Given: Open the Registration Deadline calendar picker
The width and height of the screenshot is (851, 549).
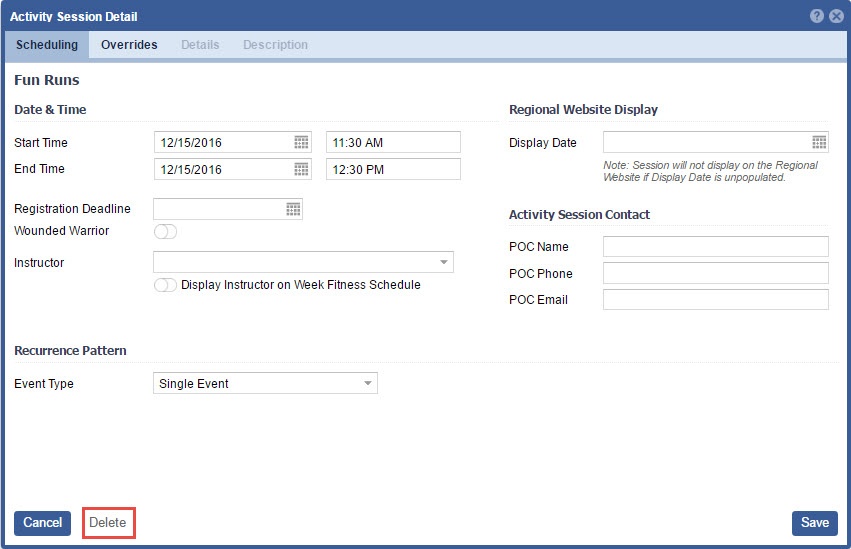Looking at the screenshot, I should (293, 209).
